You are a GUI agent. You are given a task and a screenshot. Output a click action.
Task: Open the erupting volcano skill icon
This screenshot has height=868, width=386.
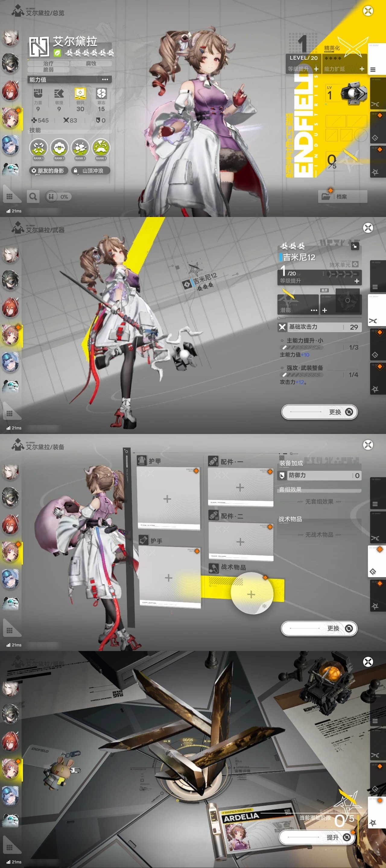[x=101, y=148]
